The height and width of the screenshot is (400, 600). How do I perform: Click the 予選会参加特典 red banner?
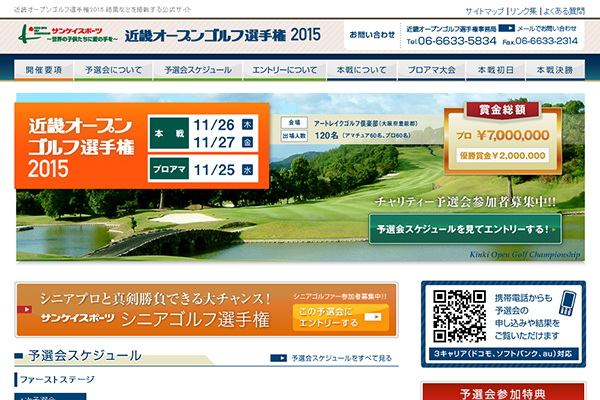click(x=503, y=392)
